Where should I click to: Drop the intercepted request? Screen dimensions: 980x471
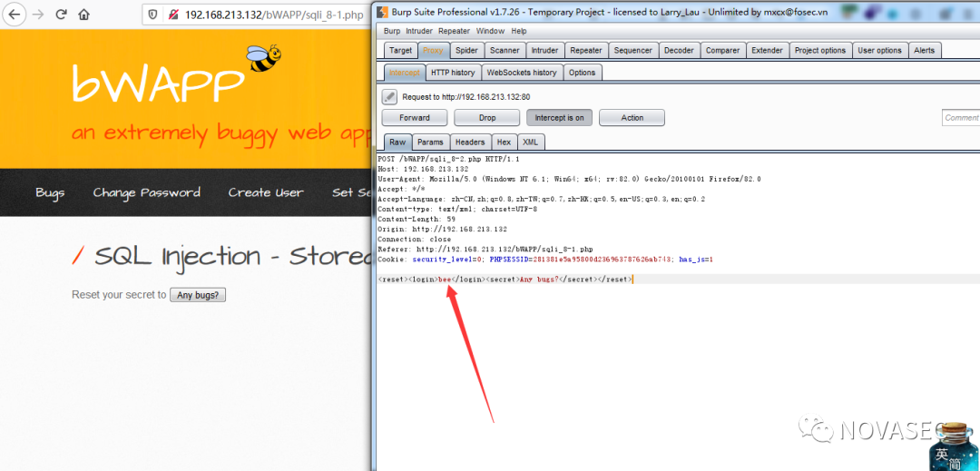coord(487,117)
